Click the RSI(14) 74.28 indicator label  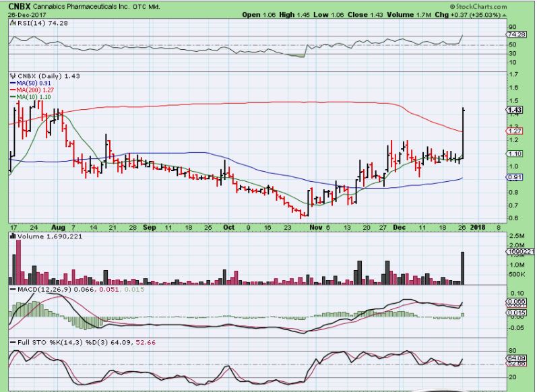click(42, 24)
